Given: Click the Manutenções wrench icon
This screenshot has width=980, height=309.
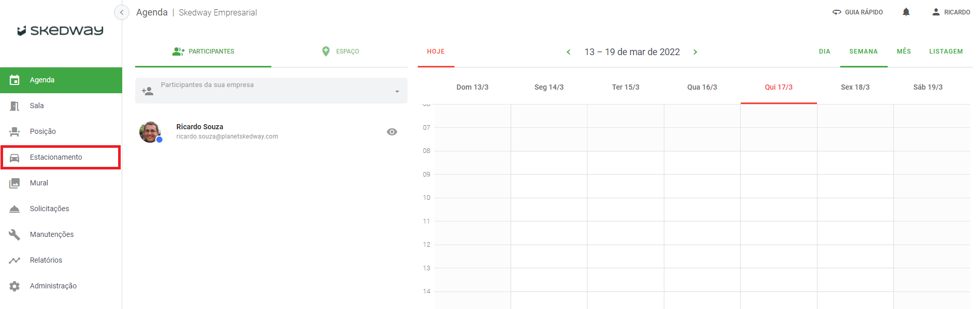Looking at the screenshot, I should coord(14,235).
